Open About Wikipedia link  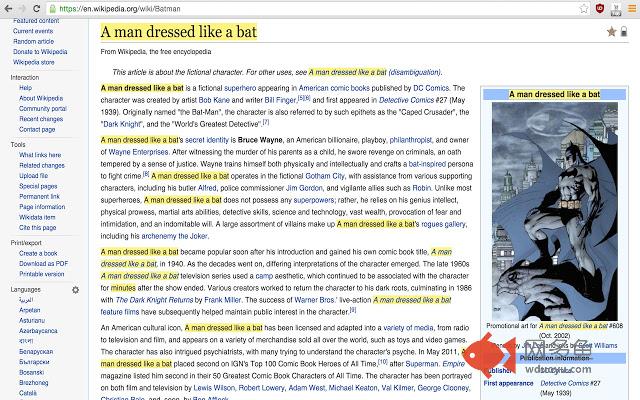pos(41,98)
